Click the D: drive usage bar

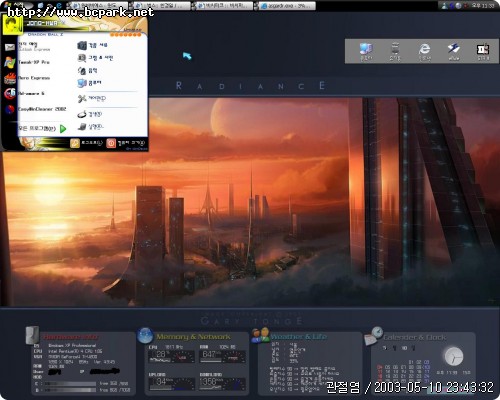[x=70, y=390]
